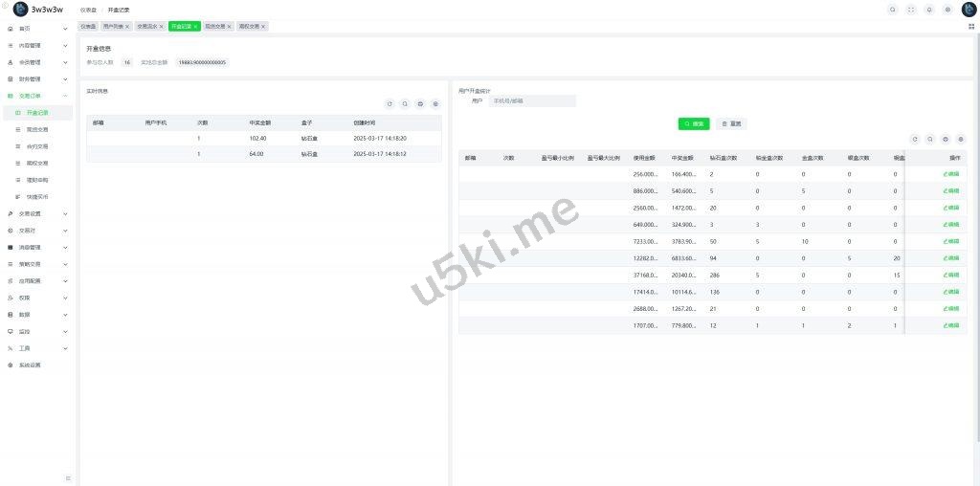Image resolution: width=980 pixels, height=486 pixels.
Task: Close the 交易流水 tab
Action: pyautogui.click(x=161, y=27)
